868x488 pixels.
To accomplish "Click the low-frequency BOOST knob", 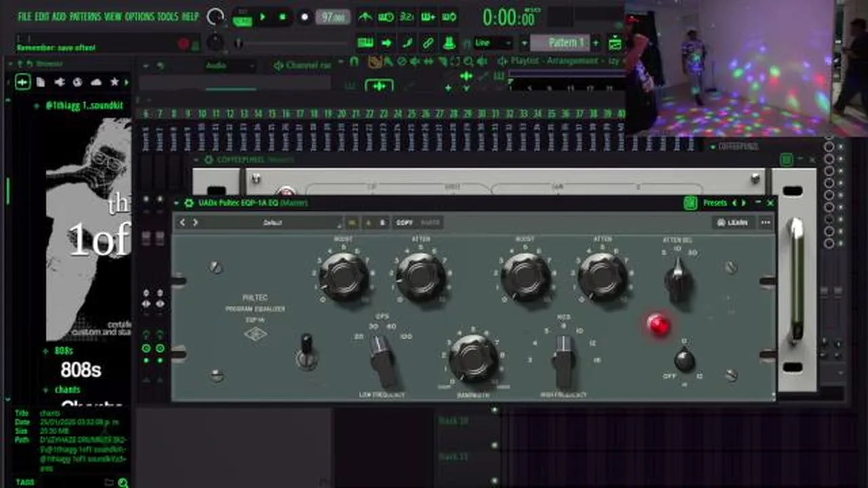I will (x=343, y=276).
